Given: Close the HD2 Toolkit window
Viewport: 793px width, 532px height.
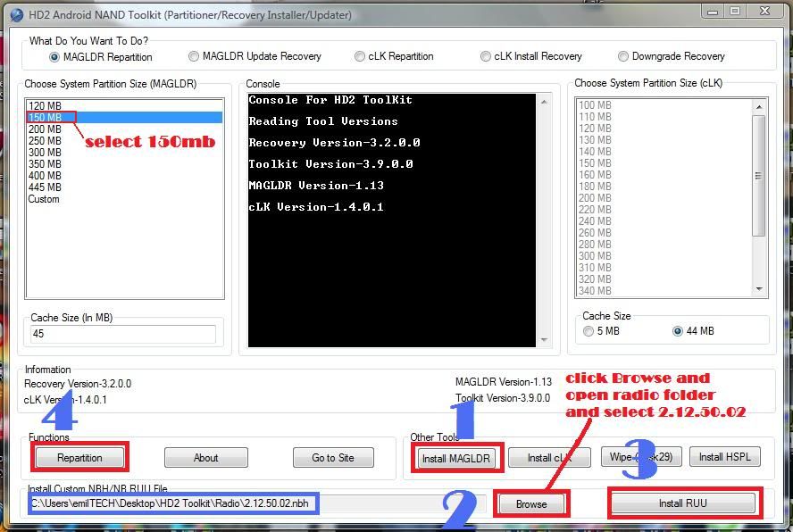Looking at the screenshot, I should point(764,11).
